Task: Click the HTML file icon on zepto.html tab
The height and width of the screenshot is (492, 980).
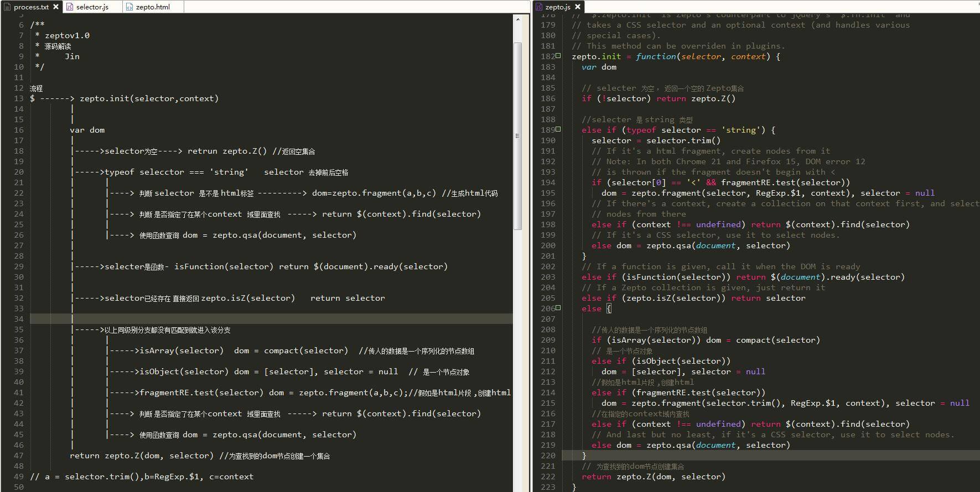Action: 129,7
